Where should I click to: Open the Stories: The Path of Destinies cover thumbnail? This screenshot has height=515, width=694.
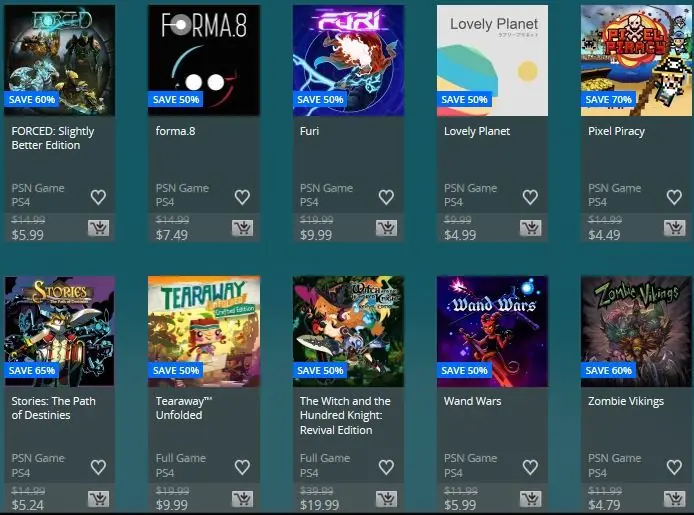(x=59, y=331)
